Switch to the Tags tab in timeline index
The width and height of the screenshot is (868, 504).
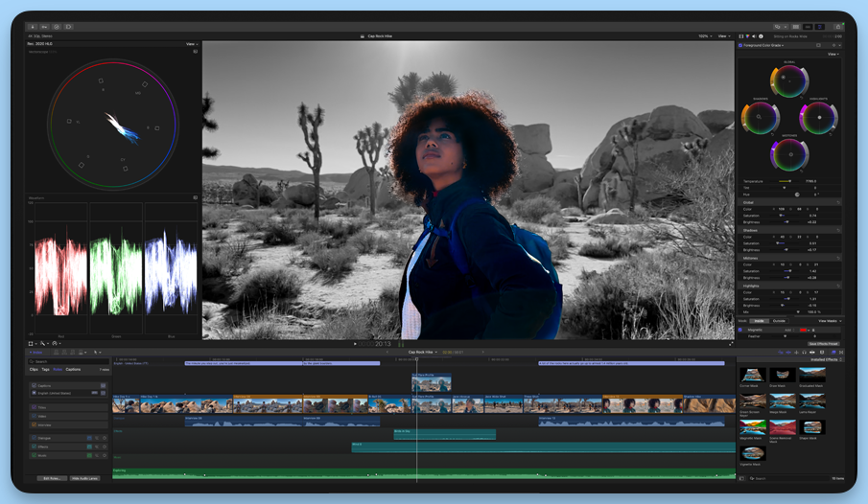point(45,369)
